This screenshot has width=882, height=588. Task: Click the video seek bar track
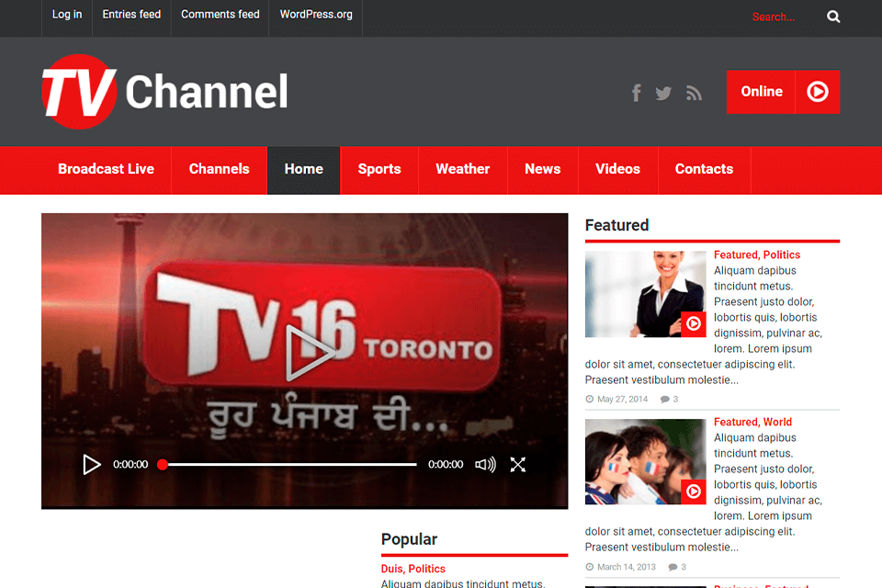coord(289,464)
